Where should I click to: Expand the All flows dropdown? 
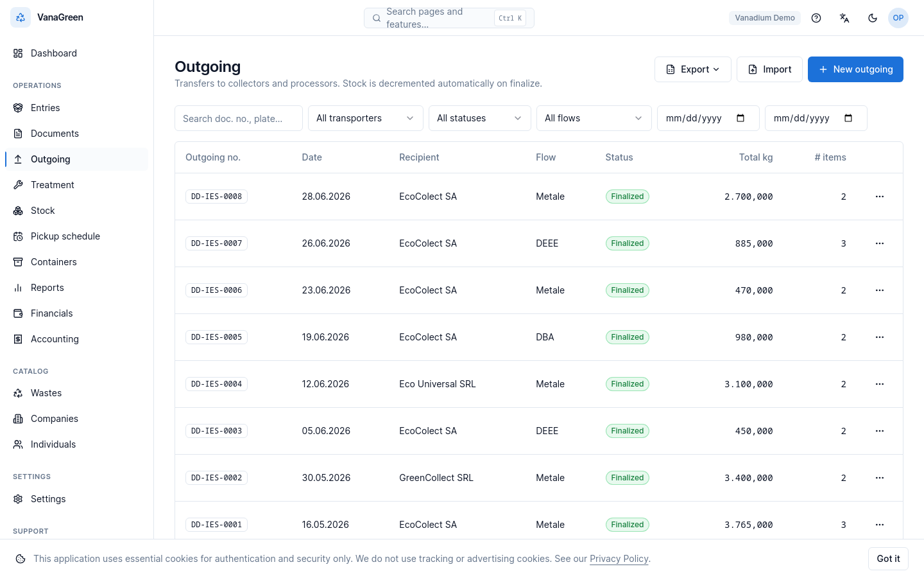point(594,118)
